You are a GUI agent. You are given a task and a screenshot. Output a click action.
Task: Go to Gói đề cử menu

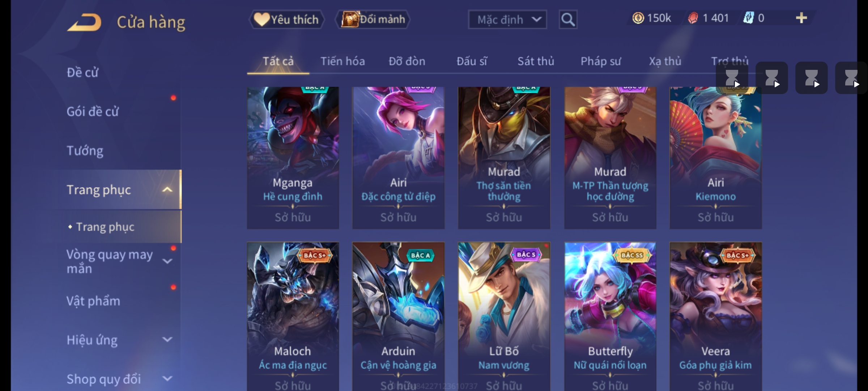[93, 112]
